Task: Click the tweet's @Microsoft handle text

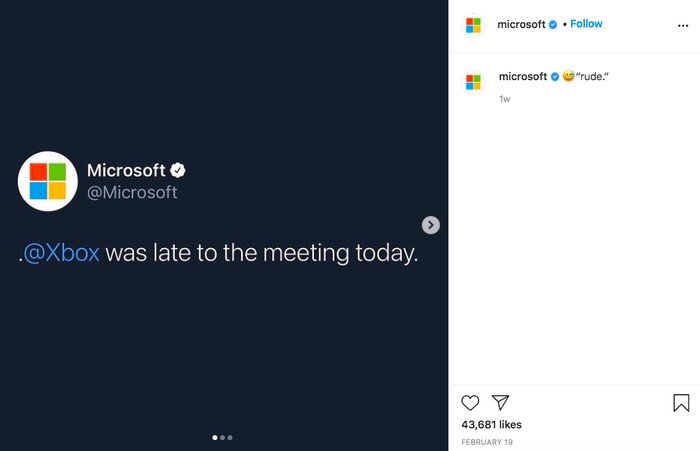Action: point(132,192)
